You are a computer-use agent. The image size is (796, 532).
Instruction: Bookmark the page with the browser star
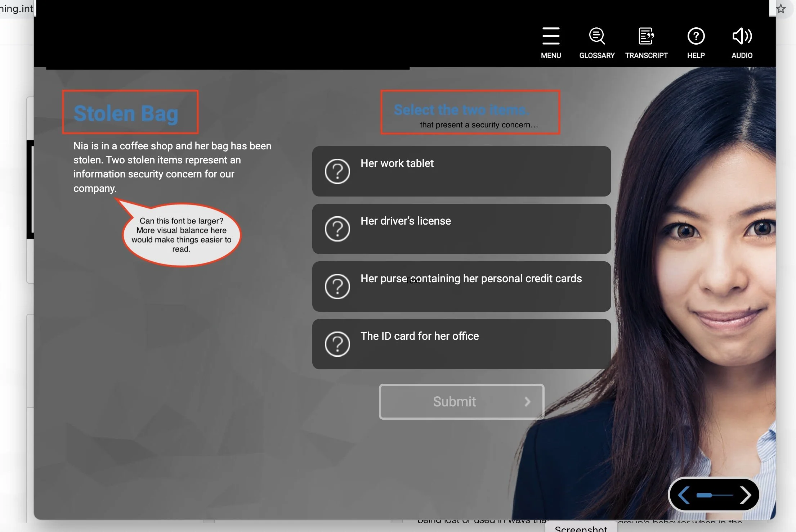[781, 8]
